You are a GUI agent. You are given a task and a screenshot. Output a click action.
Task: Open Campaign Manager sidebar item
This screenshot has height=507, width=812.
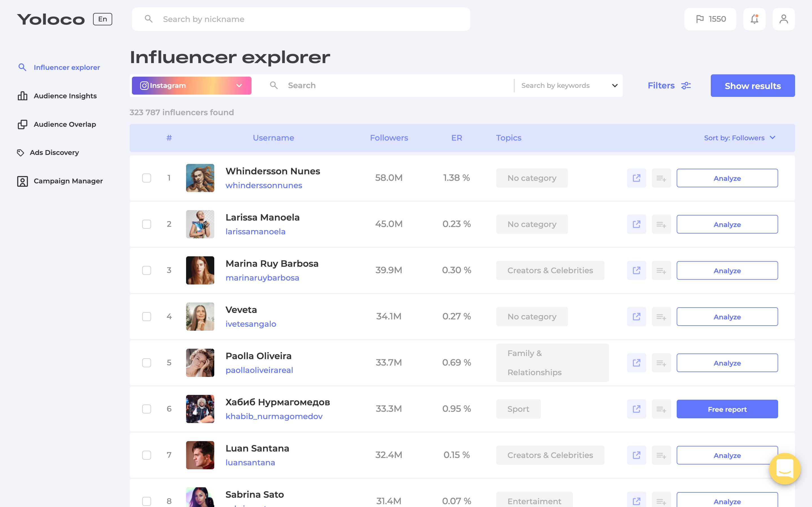68,181
